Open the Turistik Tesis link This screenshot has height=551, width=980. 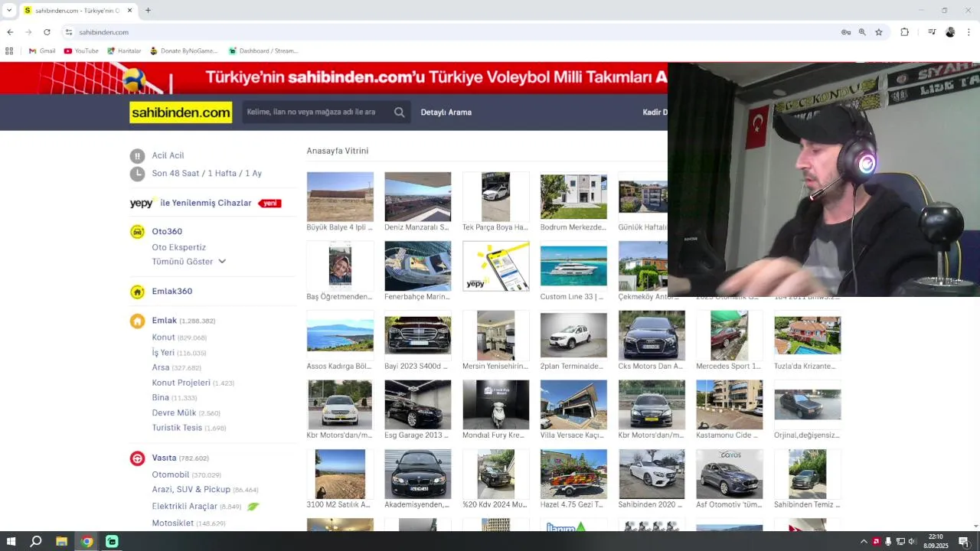[177, 428]
